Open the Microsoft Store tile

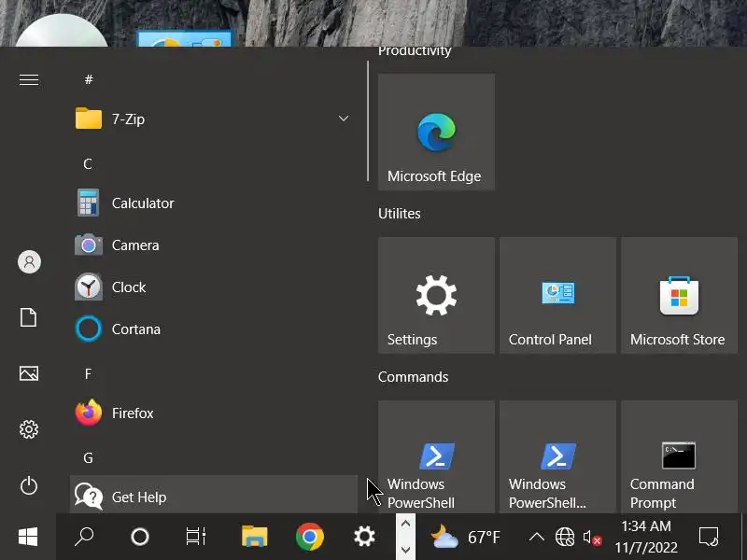click(680, 295)
